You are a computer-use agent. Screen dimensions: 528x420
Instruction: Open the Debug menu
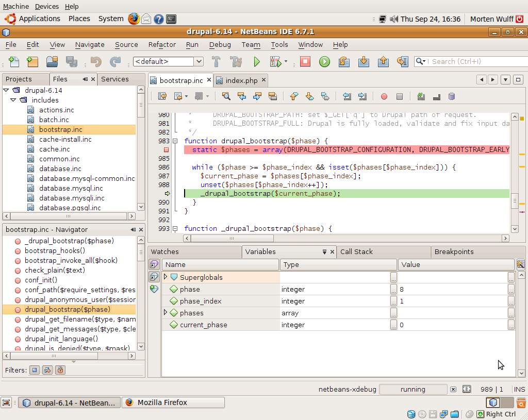[x=220, y=45]
